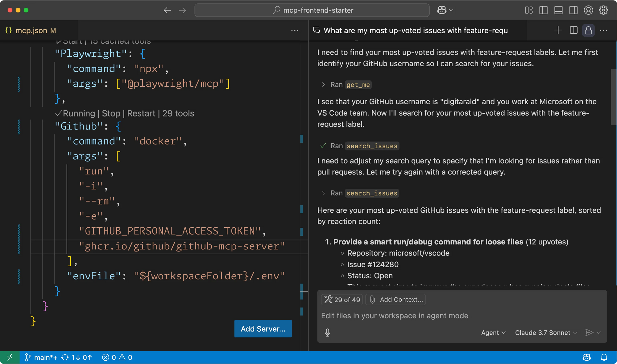Screen dimensions: 617x364
Task: Toggle the secondary side bar
Action: [574, 10]
